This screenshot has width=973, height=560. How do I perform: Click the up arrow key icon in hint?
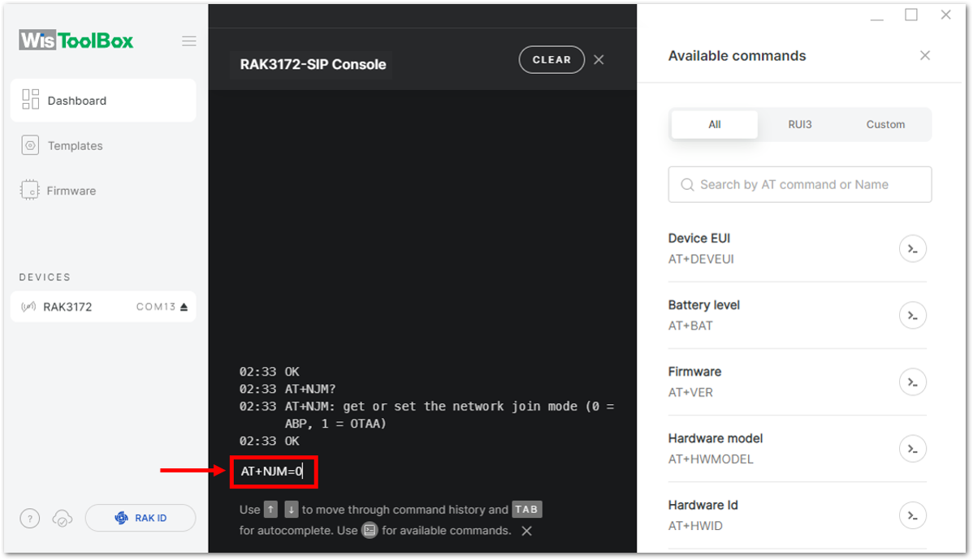pos(270,510)
